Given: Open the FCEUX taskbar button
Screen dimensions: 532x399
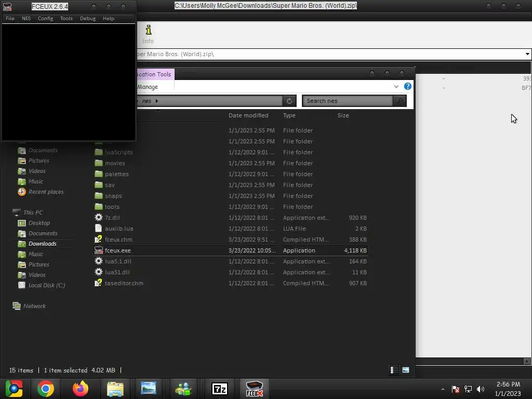Looking at the screenshot, I should coord(255,389).
